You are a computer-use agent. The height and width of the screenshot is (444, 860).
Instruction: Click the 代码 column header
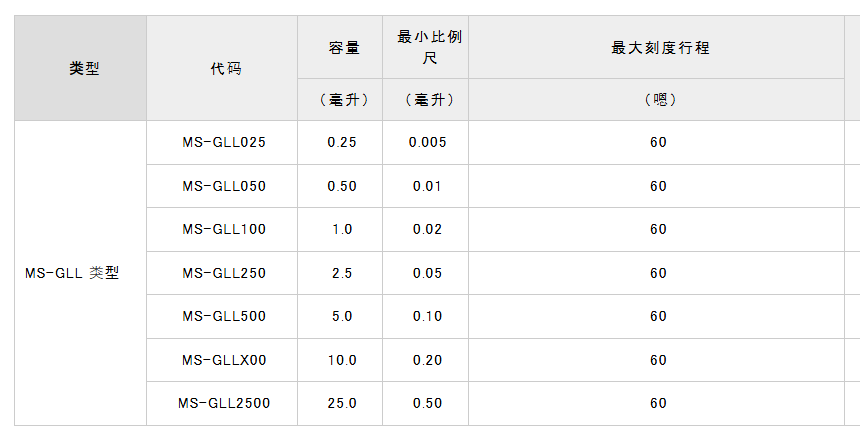[225, 69]
